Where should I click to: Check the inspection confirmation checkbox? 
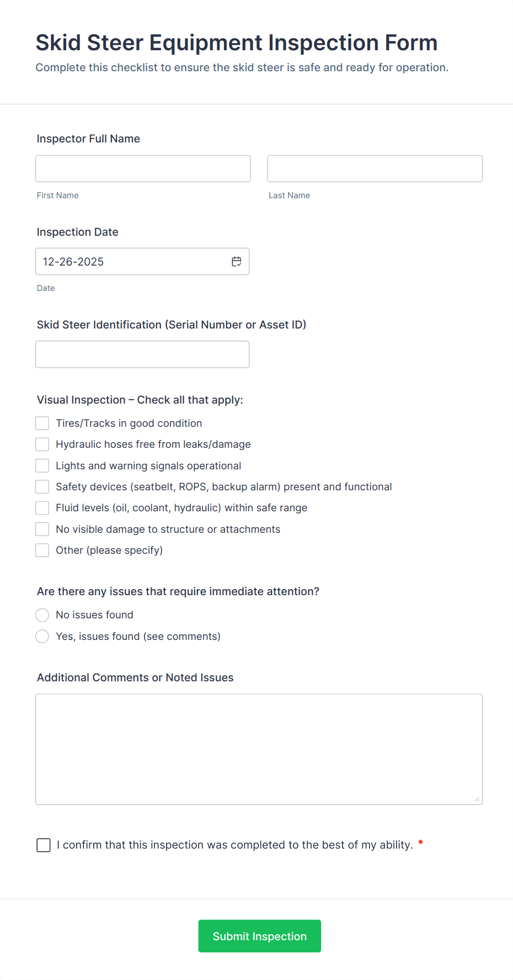coord(43,845)
